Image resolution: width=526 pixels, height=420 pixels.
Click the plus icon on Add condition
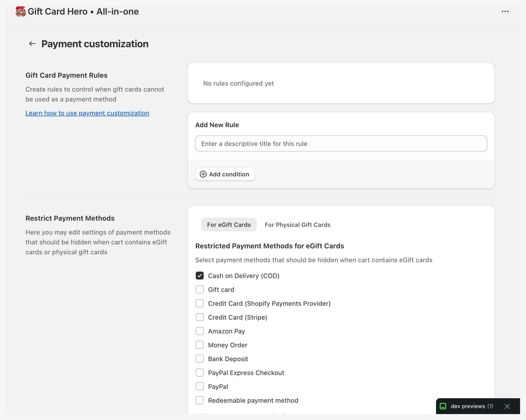(203, 174)
